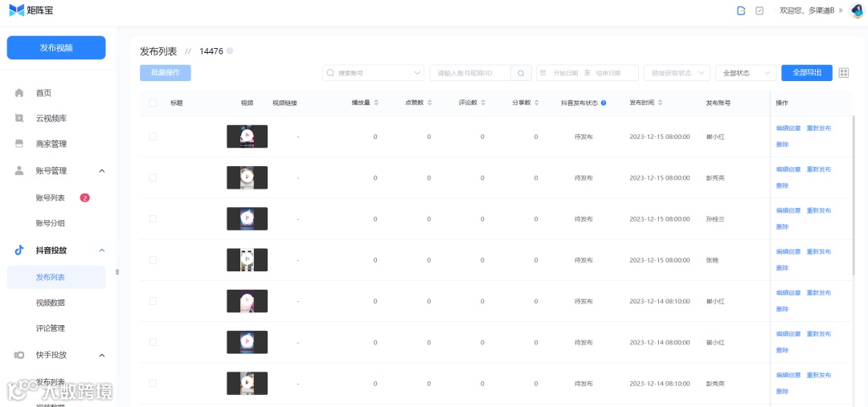
Task: Select 发布列表 under 抖音投放
Action: pyautogui.click(x=56, y=277)
